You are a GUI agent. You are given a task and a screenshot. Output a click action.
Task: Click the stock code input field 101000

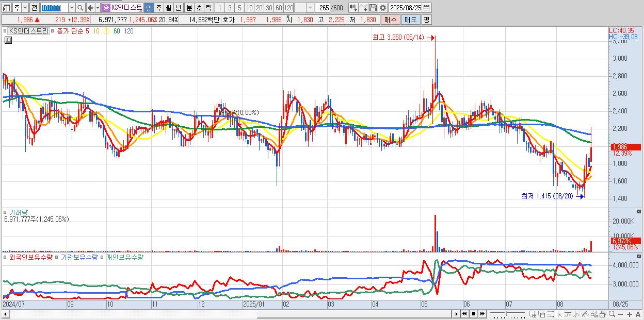click(x=54, y=8)
